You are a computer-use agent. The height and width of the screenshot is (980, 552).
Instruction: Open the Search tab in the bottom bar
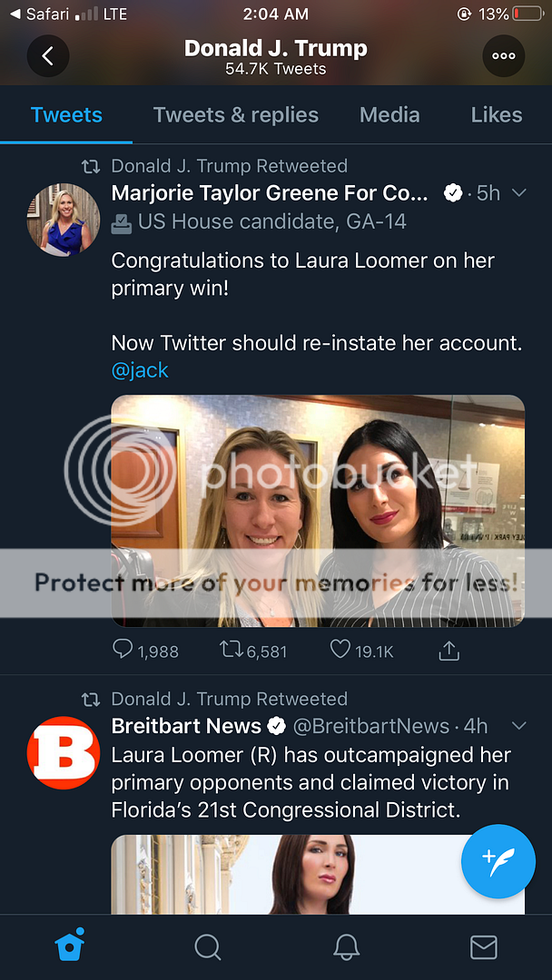[x=208, y=947]
